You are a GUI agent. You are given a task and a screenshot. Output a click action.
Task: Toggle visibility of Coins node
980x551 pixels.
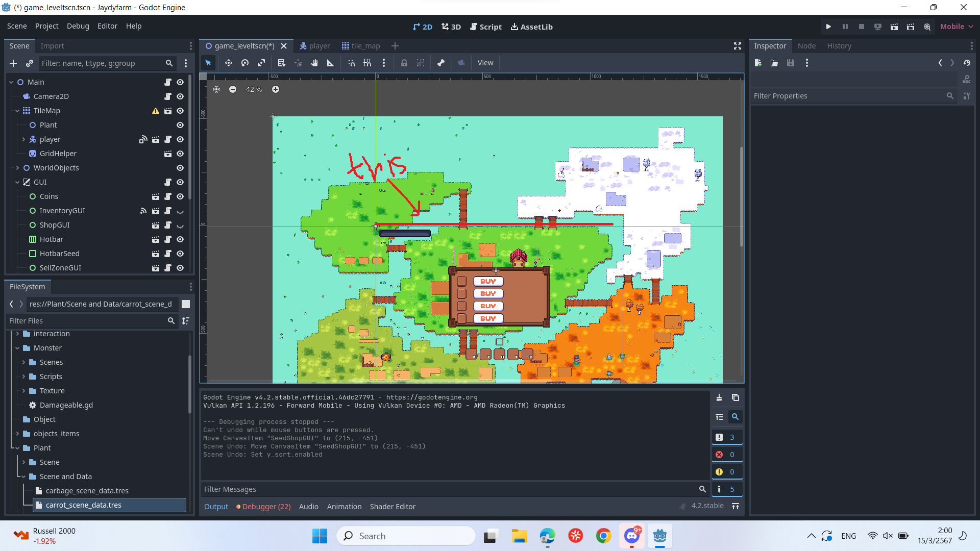tap(180, 196)
